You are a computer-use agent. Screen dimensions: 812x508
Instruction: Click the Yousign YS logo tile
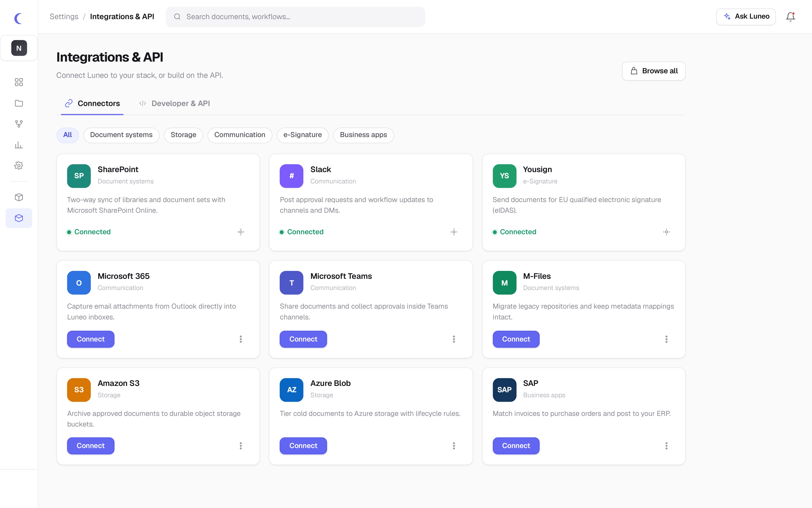click(x=504, y=176)
